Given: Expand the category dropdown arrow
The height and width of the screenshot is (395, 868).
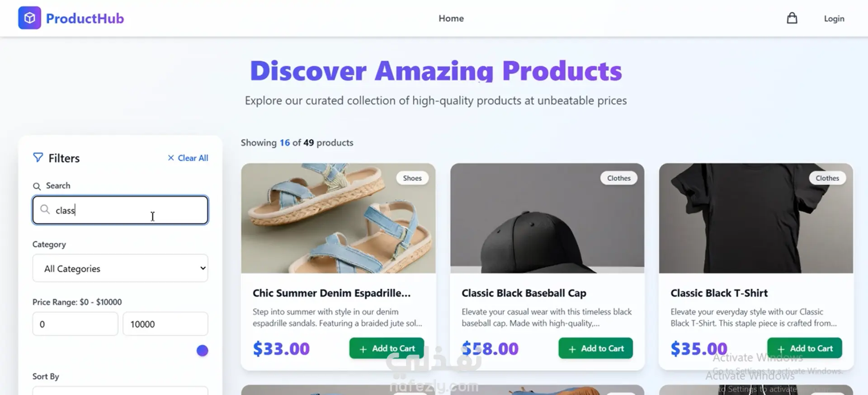Looking at the screenshot, I should pyautogui.click(x=203, y=268).
